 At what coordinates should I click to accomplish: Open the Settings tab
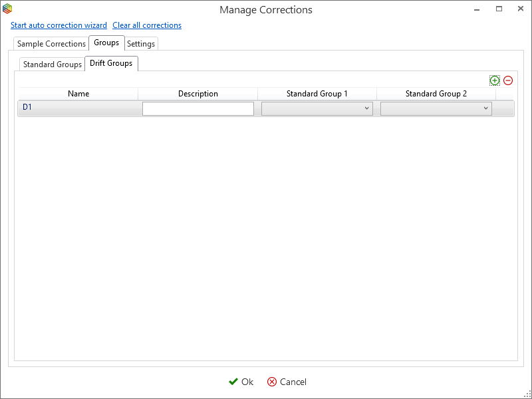141,44
